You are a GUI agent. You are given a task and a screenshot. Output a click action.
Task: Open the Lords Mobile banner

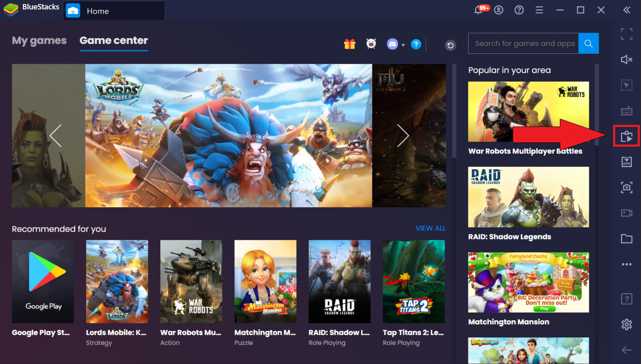tap(229, 136)
